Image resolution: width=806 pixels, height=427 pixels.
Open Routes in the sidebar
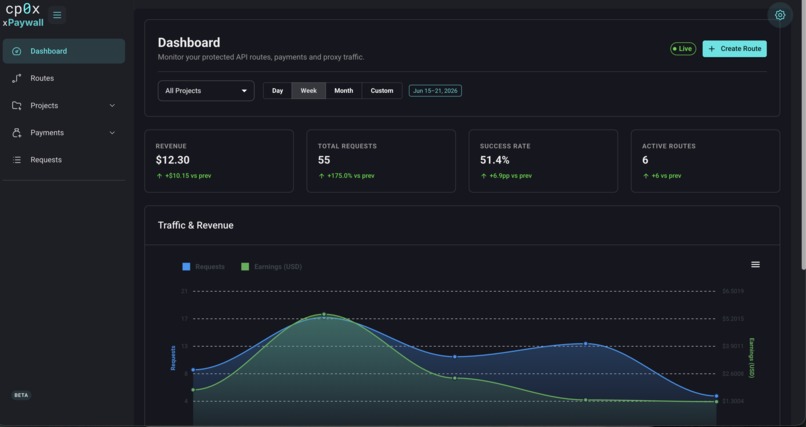coord(64,78)
